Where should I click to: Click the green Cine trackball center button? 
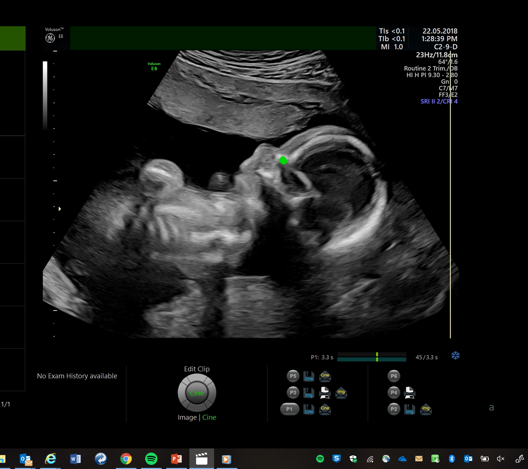(x=197, y=393)
